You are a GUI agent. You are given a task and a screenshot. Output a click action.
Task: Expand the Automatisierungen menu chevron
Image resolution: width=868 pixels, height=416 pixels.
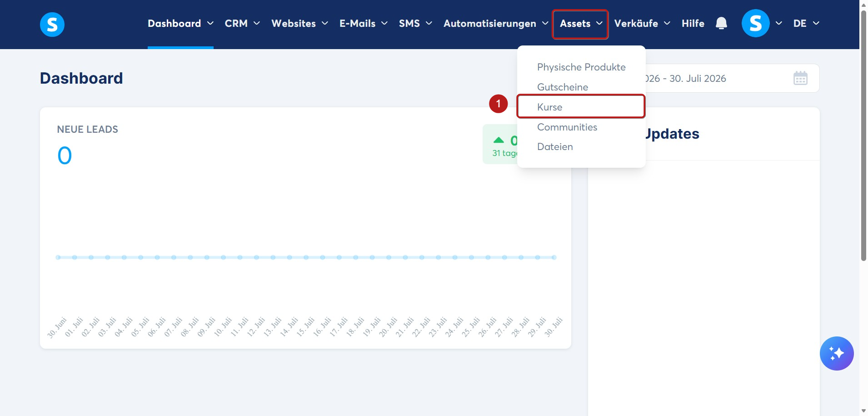545,23
